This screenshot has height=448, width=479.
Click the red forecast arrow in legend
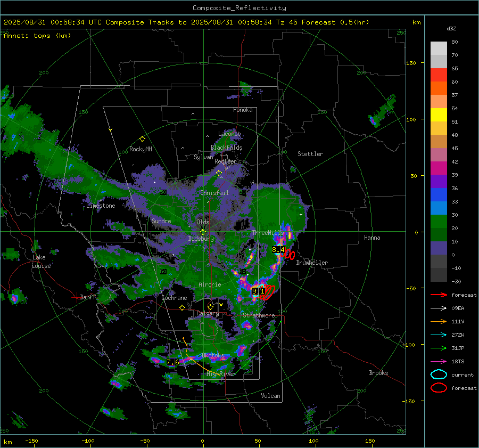tap(439, 295)
